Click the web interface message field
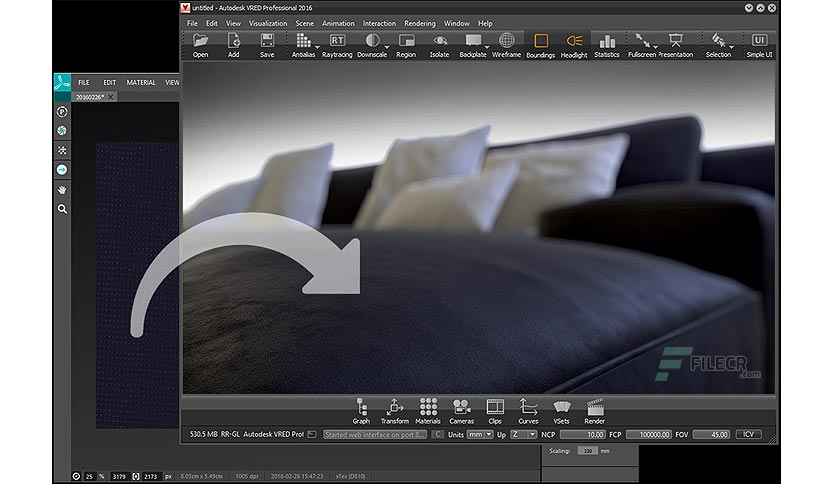Image resolution: width=836 pixels, height=484 pixels. point(375,434)
